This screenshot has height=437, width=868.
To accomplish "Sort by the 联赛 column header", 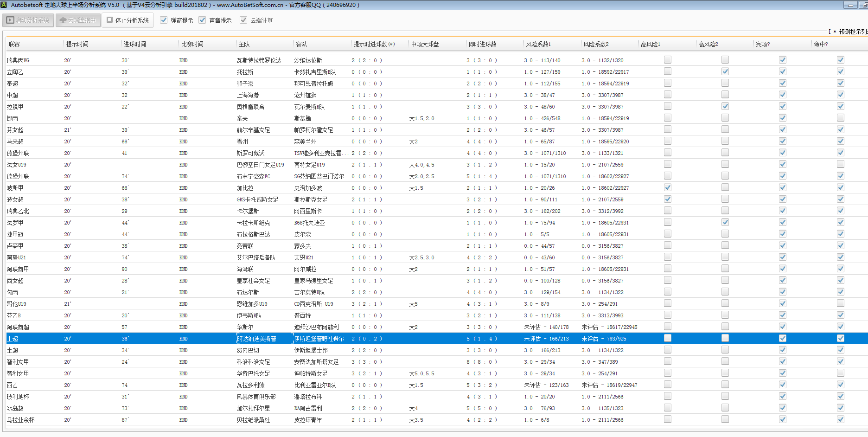I will [x=14, y=44].
